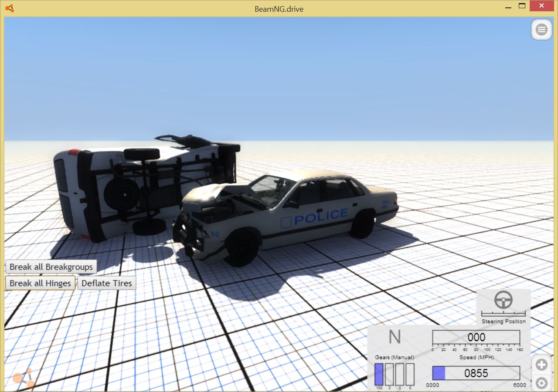Screen dimensions: 558x392
Task: Open the gear settings icon
Action: 541,383
